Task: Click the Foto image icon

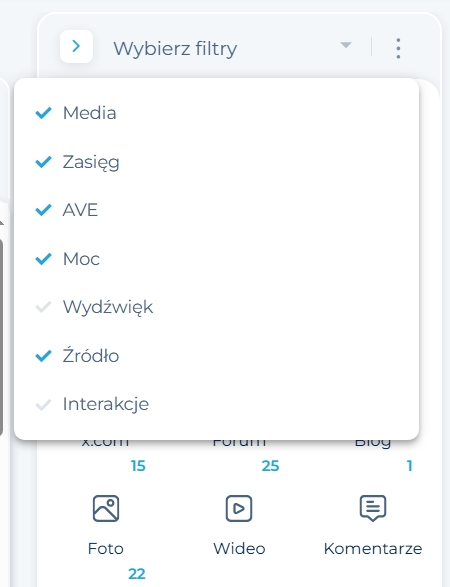Action: pos(106,508)
